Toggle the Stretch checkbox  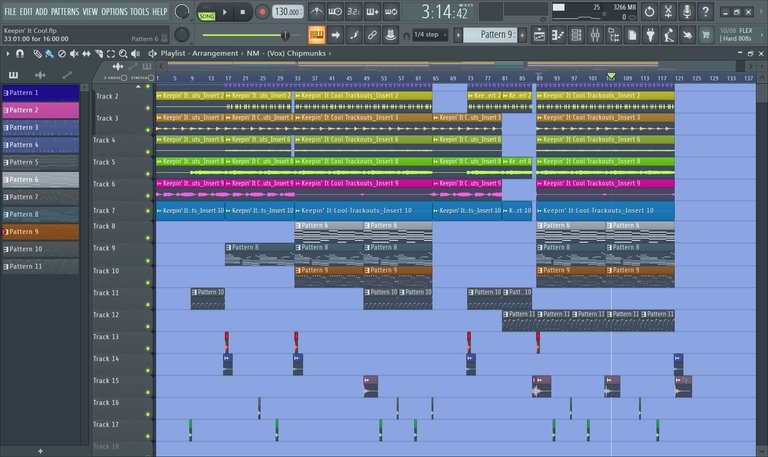point(151,78)
